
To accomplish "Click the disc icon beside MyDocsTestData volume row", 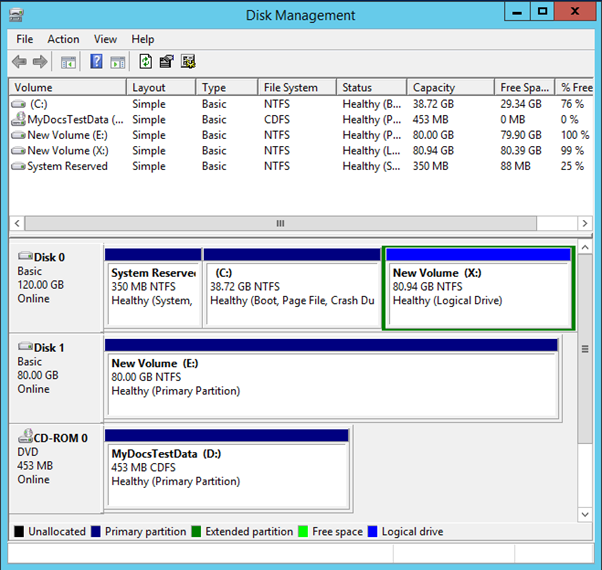I will tap(18, 119).
